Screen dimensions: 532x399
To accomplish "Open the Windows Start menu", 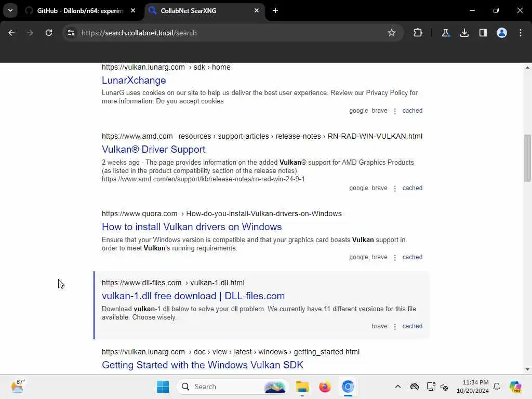I will tap(163, 387).
